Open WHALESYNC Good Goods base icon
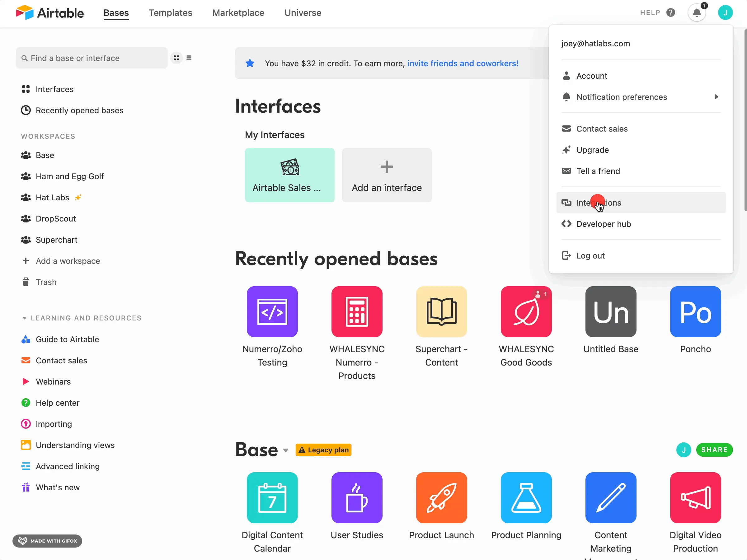Viewport: 747px width, 560px height. pos(526,311)
